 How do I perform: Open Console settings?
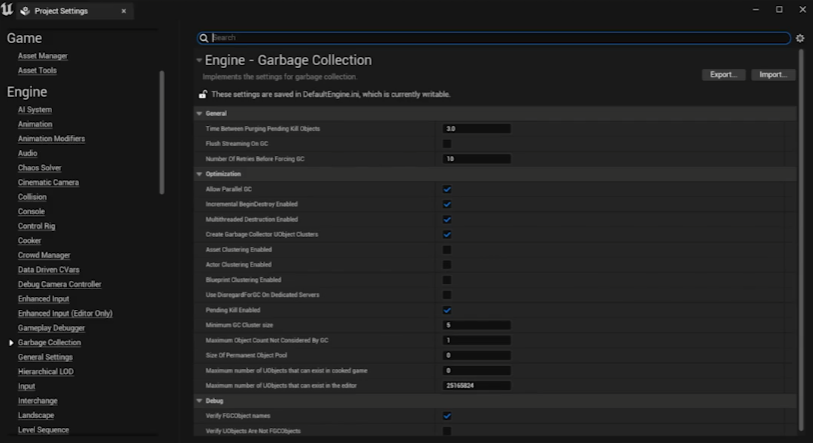(31, 211)
